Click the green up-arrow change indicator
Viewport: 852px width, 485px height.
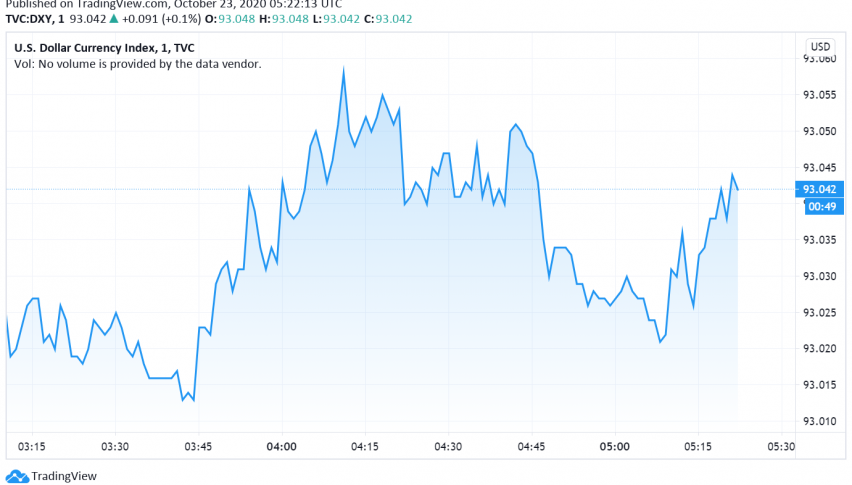pos(114,18)
